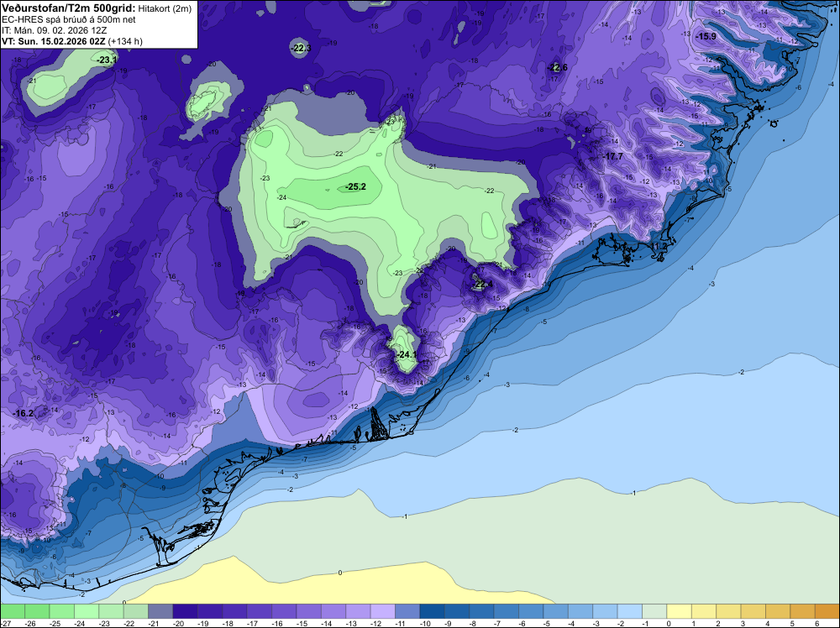Pick the dark purple -20 legend swatch
Viewport: 840px width, 628px height.
coord(185,611)
